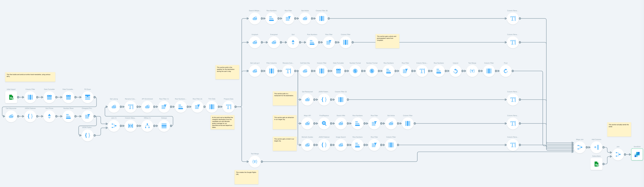Open Get Article node after Search Wikipe... branch
The height and width of the screenshot is (187, 644).
[305, 19]
